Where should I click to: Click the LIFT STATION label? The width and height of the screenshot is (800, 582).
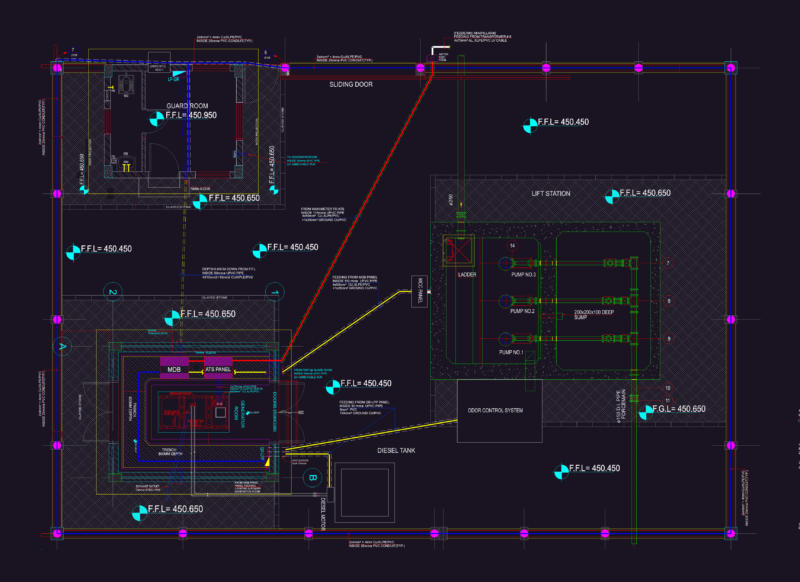point(551,193)
